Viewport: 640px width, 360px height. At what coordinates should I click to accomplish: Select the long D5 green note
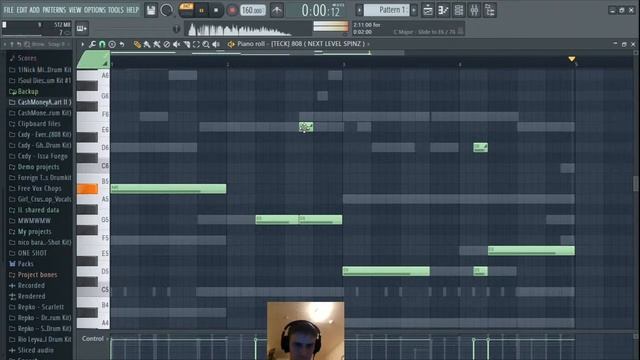coord(386,271)
